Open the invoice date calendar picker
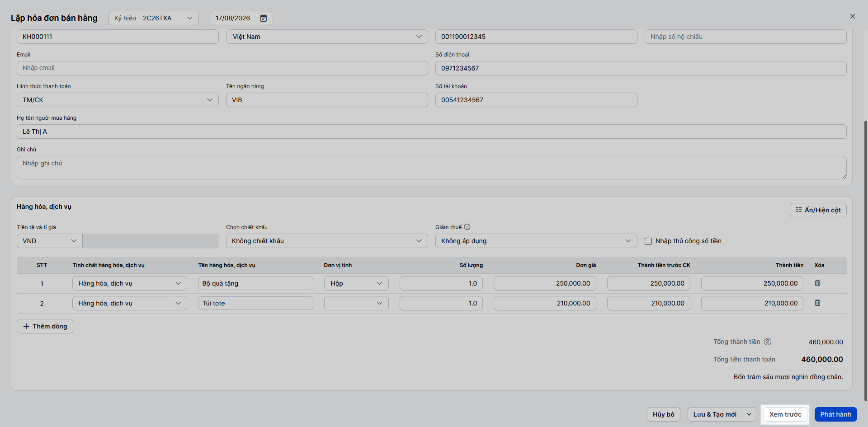The height and width of the screenshot is (427, 868). 264,18
